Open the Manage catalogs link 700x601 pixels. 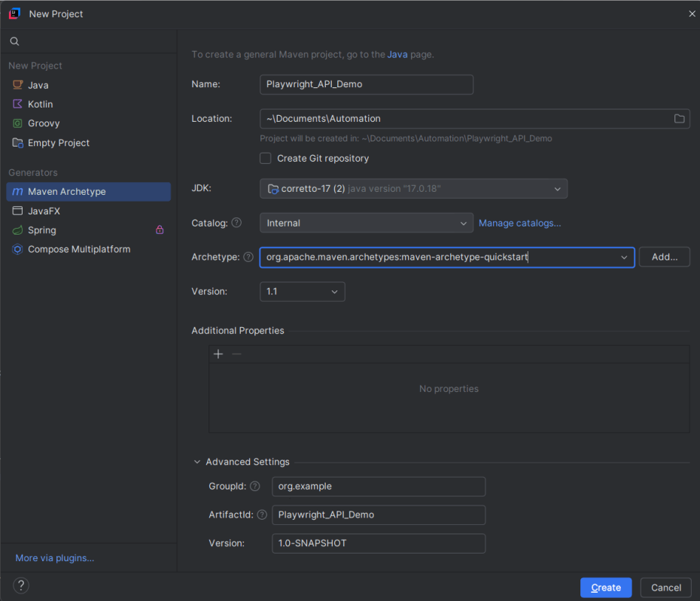tap(519, 223)
